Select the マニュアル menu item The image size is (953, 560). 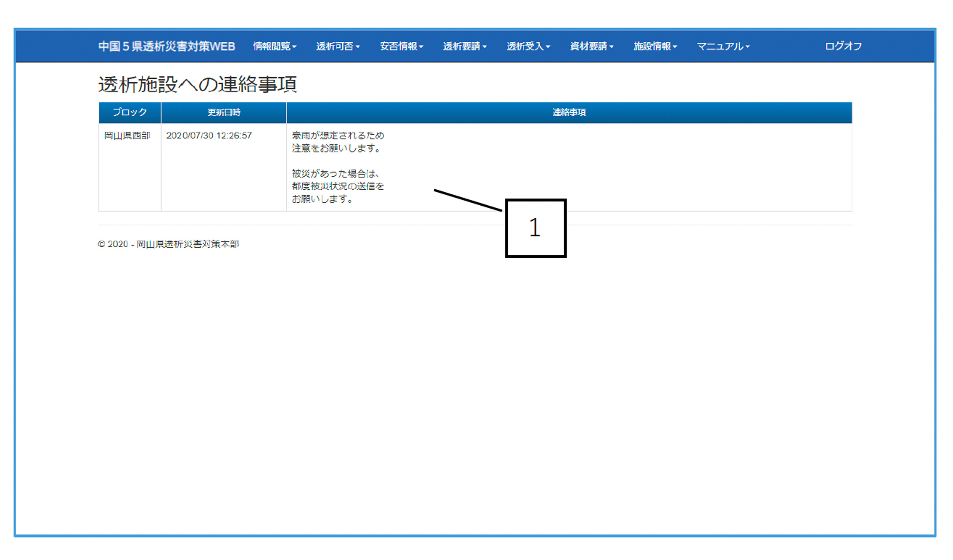723,46
